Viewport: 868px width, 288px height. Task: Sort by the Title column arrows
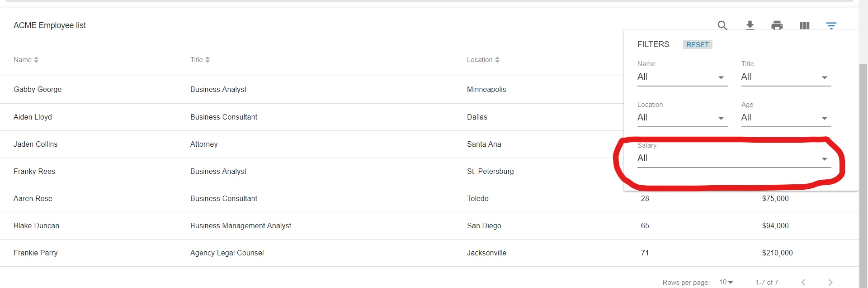click(x=208, y=60)
